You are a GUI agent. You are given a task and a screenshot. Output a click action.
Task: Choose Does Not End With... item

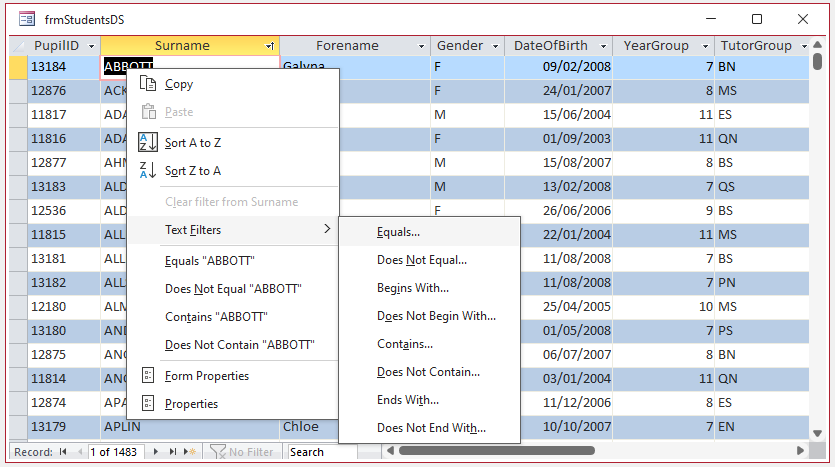coord(429,428)
